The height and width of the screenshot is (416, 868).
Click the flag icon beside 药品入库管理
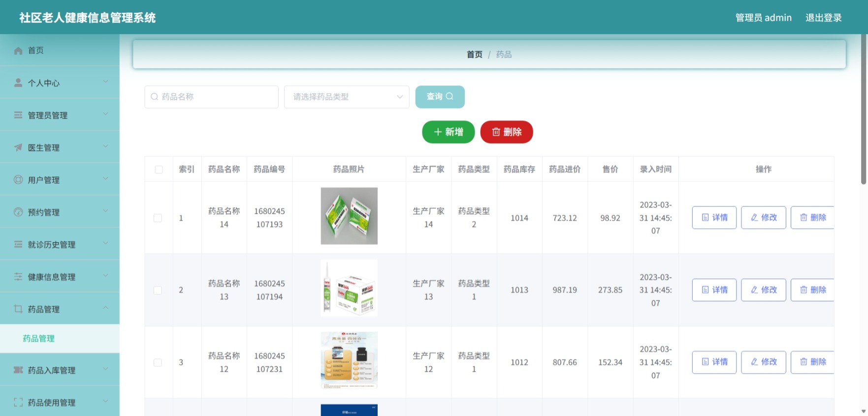coord(18,370)
